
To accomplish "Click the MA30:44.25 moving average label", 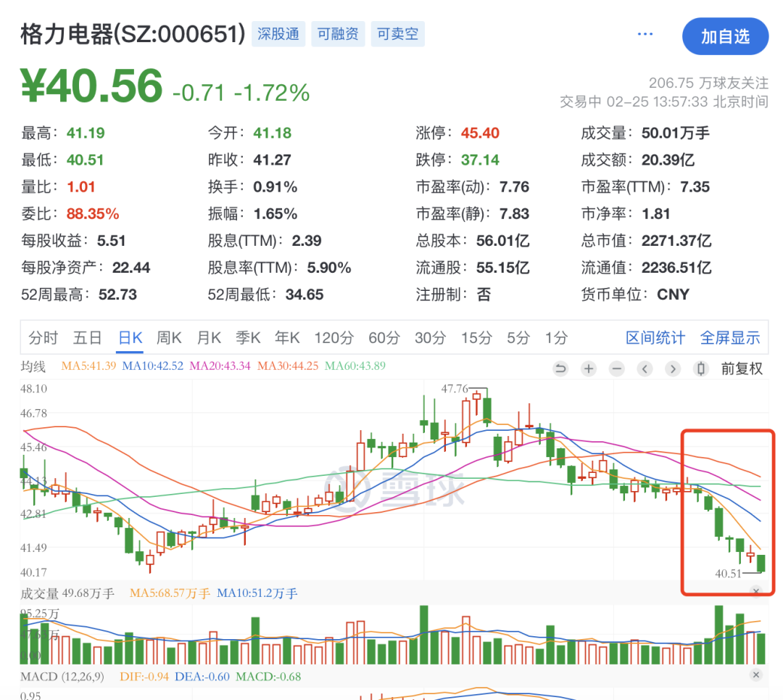I will [x=288, y=366].
